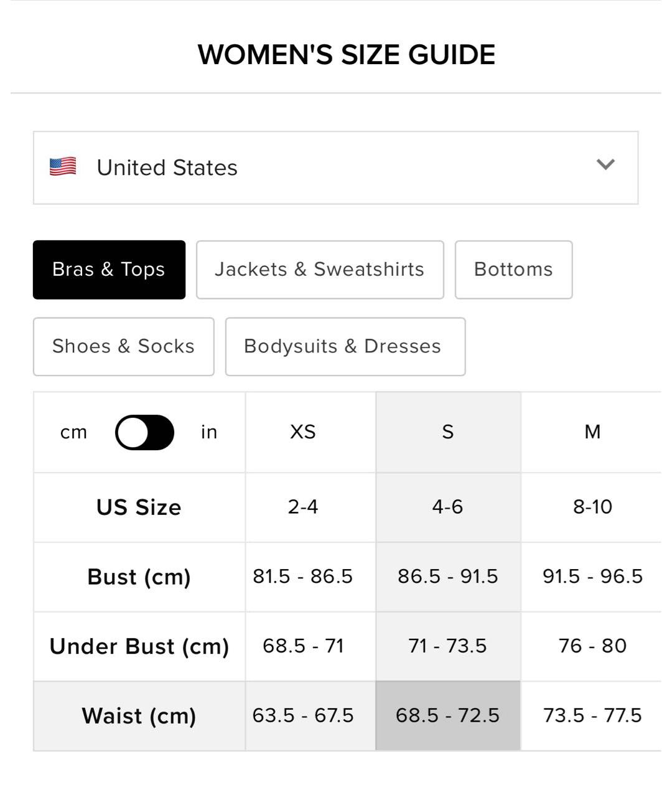Click the US Size 4-6 cell

click(448, 507)
